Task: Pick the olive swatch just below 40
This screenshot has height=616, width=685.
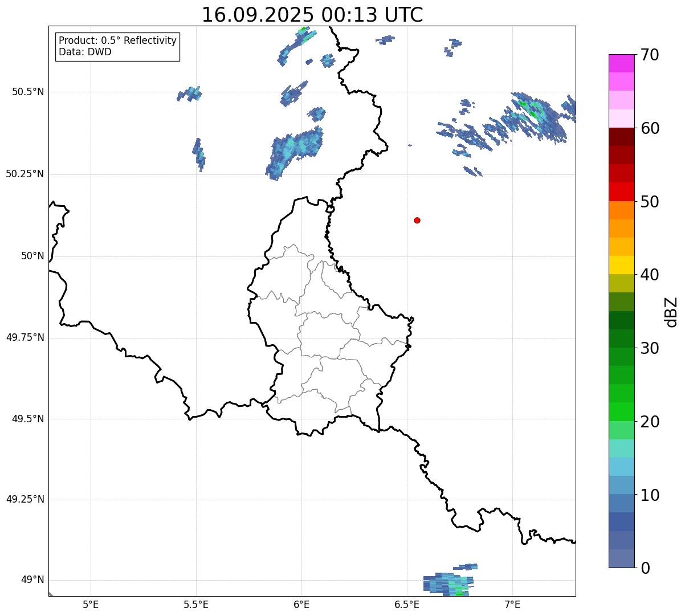Action: click(622, 284)
